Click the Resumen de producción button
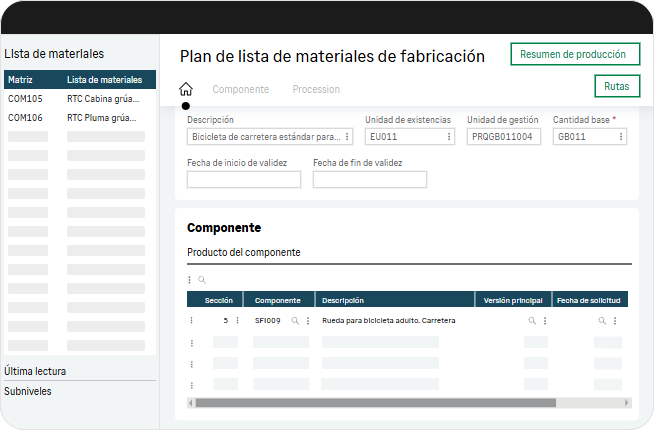This screenshot has width=654, height=430. pyautogui.click(x=575, y=54)
